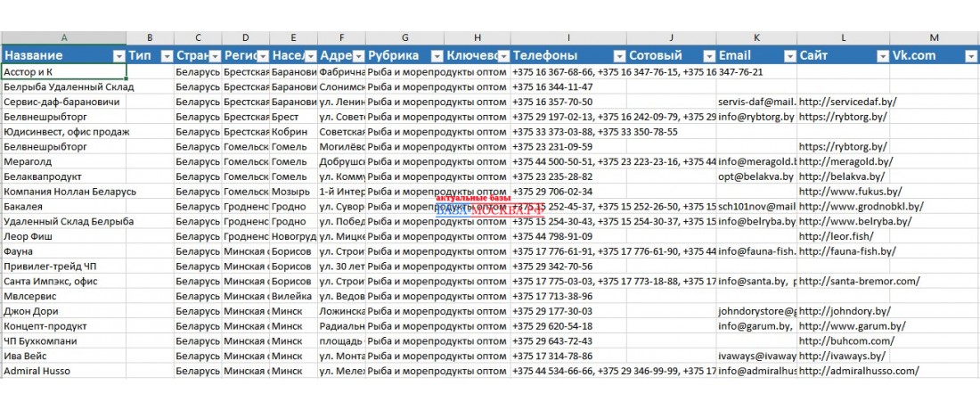Select cell 'Фауна'
Screen dimensions: 980x410
coord(64,251)
